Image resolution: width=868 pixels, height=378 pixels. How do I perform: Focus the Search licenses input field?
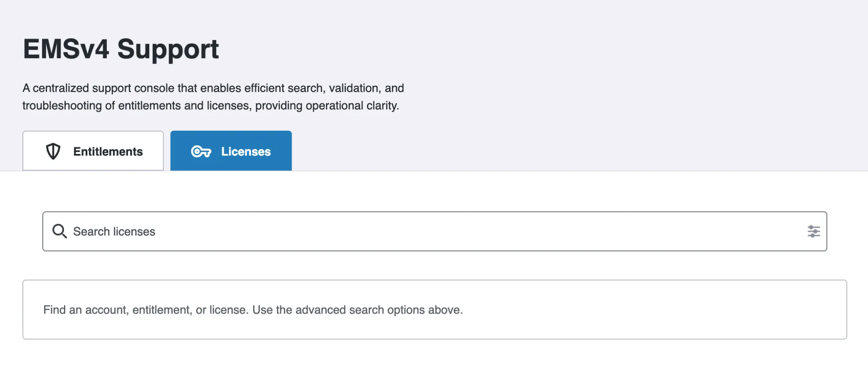434,231
